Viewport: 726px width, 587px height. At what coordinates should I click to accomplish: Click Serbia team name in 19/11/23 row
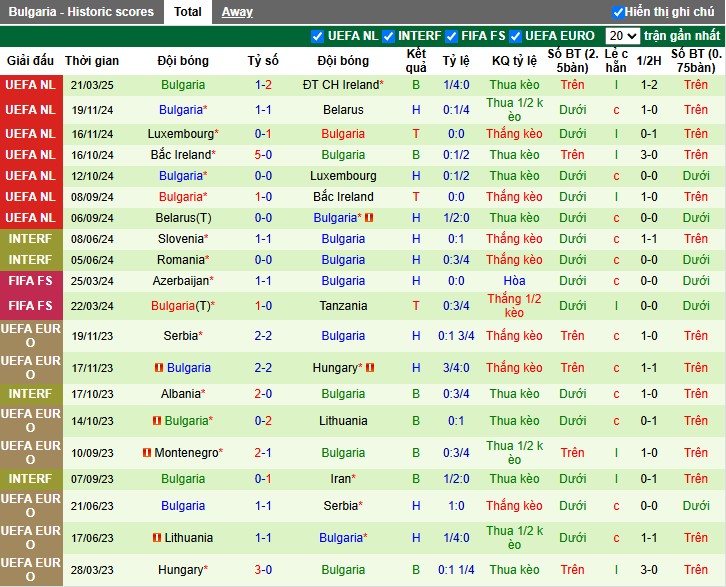[x=181, y=335]
